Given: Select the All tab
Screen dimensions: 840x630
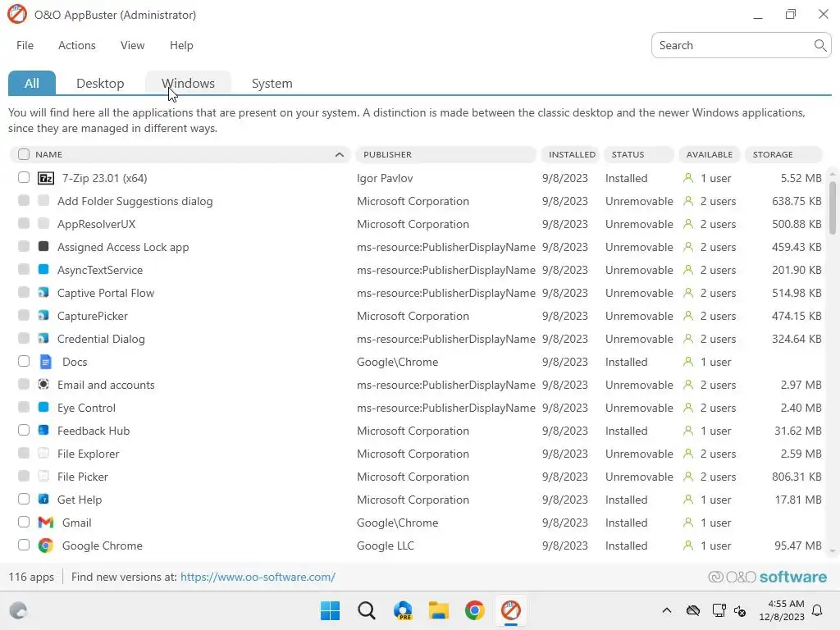Looking at the screenshot, I should [x=32, y=83].
